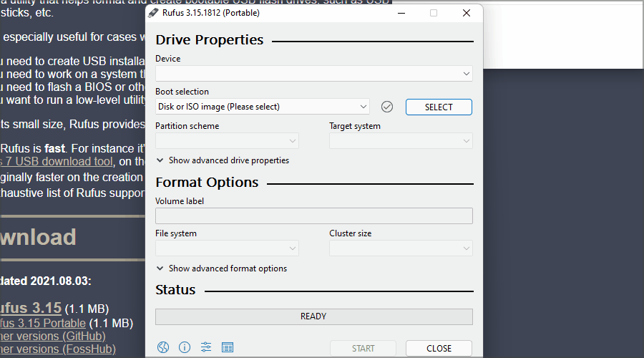The image size is (644, 358).
Task: Open application settings sliders icon
Action: coord(206,348)
